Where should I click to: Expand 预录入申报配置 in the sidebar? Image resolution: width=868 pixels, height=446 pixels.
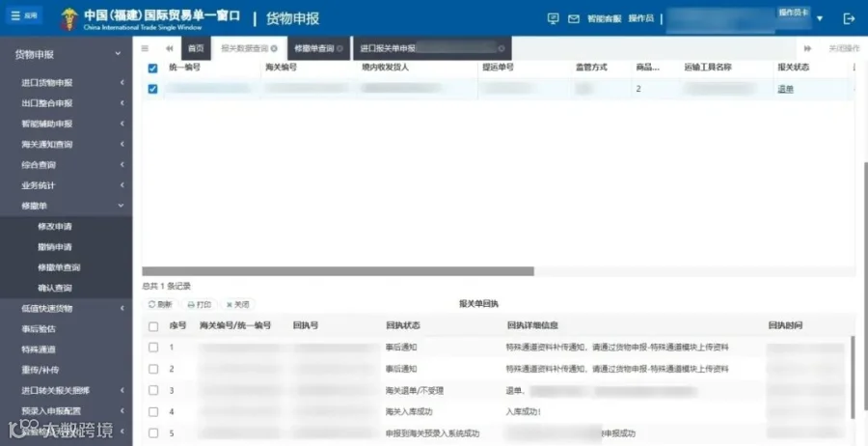pos(67,410)
